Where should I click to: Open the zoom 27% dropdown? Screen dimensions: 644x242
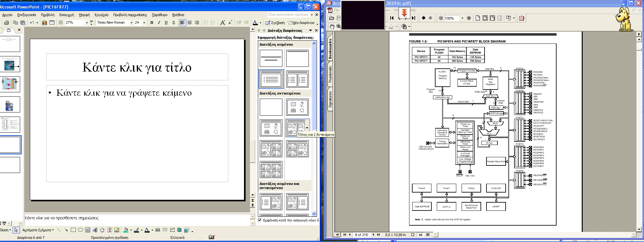click(x=87, y=23)
